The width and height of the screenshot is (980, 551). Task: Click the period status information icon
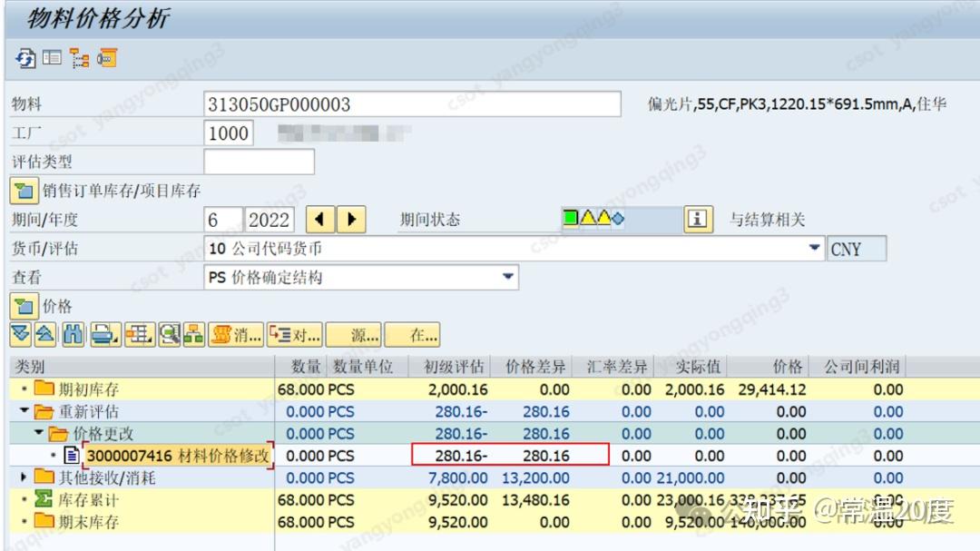[x=698, y=219]
